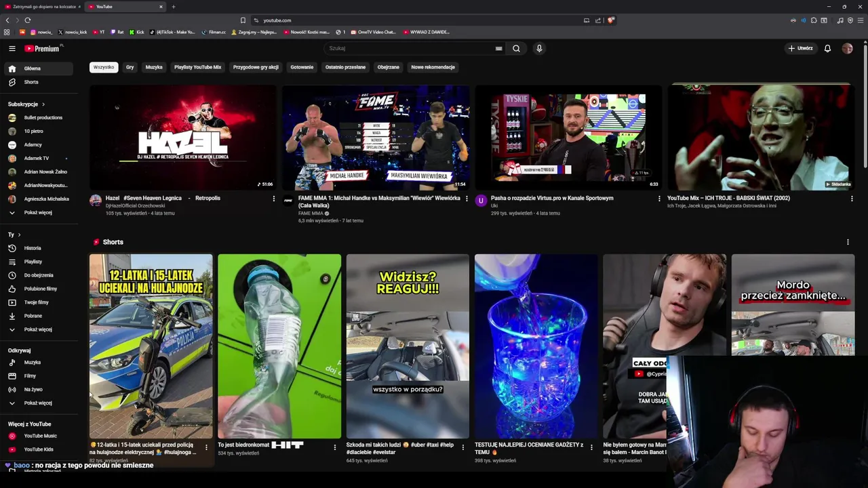Screen dimensions: 868x488
Task: Open the YouTube hamburger guide menu
Action: pos(12,48)
